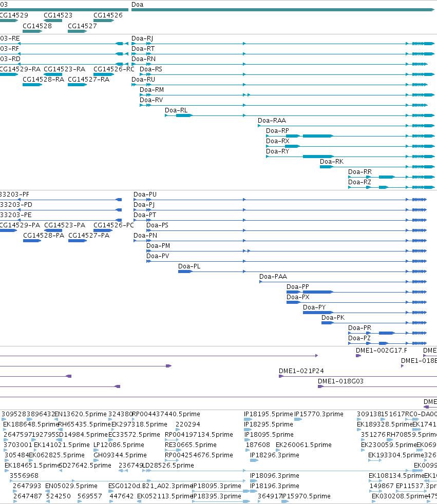Select protein Doa-PX label
The image size is (437, 504).
click(x=298, y=298)
